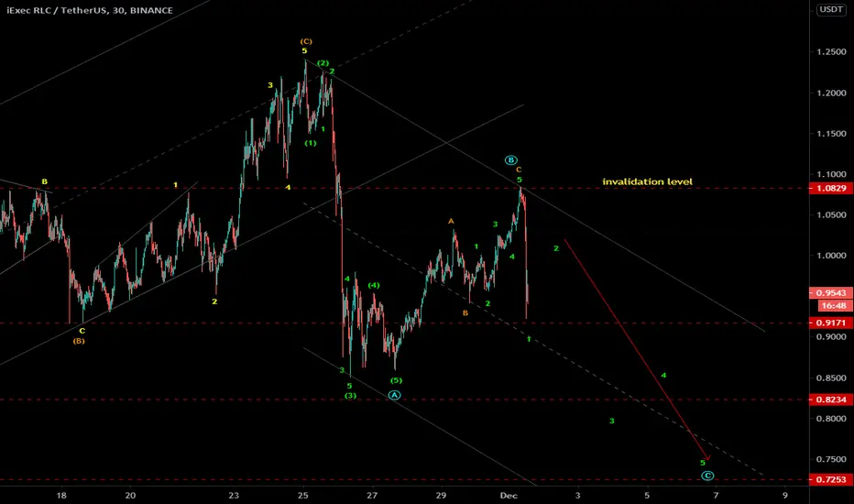The image size is (854, 504).
Task: Click the 0.7500 price axis value
Action: click(x=831, y=459)
